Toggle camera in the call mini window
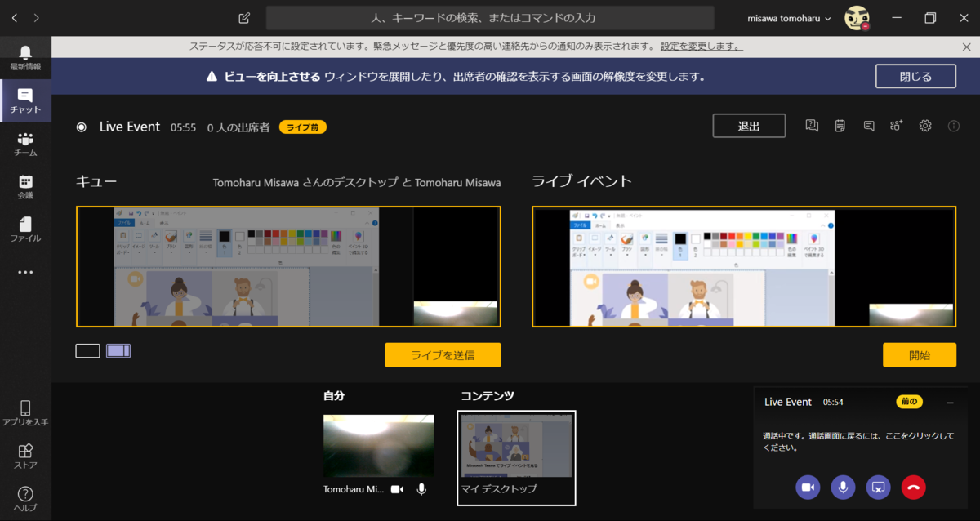Image resolution: width=980 pixels, height=521 pixels. [x=808, y=488]
